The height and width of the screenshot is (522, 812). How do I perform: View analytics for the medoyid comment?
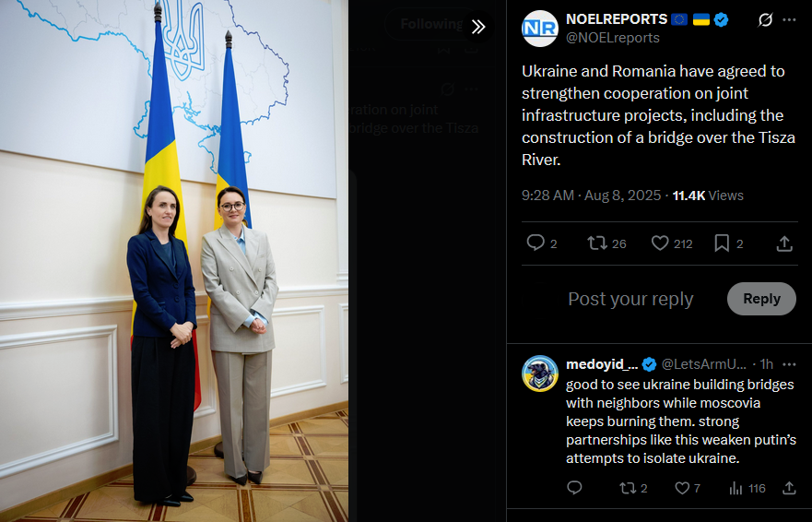747,488
